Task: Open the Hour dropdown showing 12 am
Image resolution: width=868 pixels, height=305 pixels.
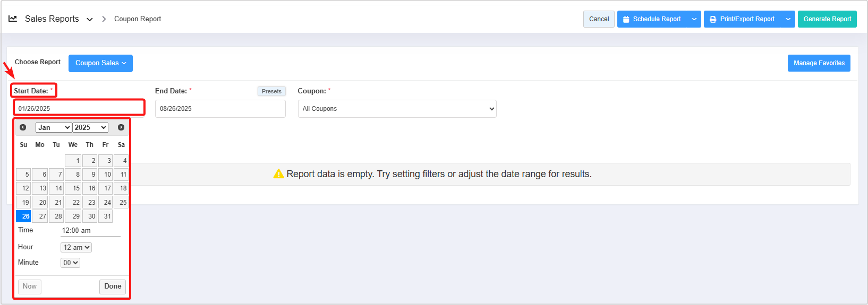Action: coord(76,247)
